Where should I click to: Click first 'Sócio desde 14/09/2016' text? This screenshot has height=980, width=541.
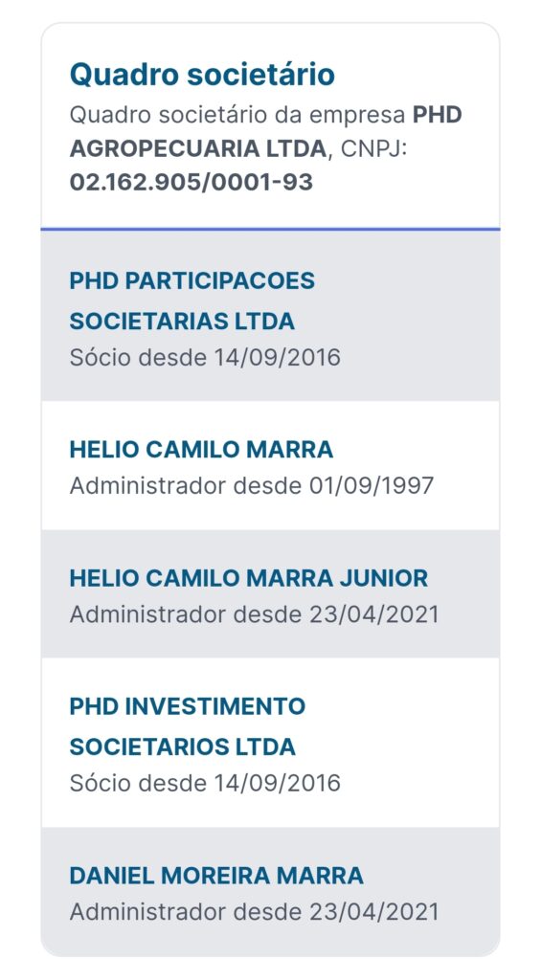tap(205, 358)
